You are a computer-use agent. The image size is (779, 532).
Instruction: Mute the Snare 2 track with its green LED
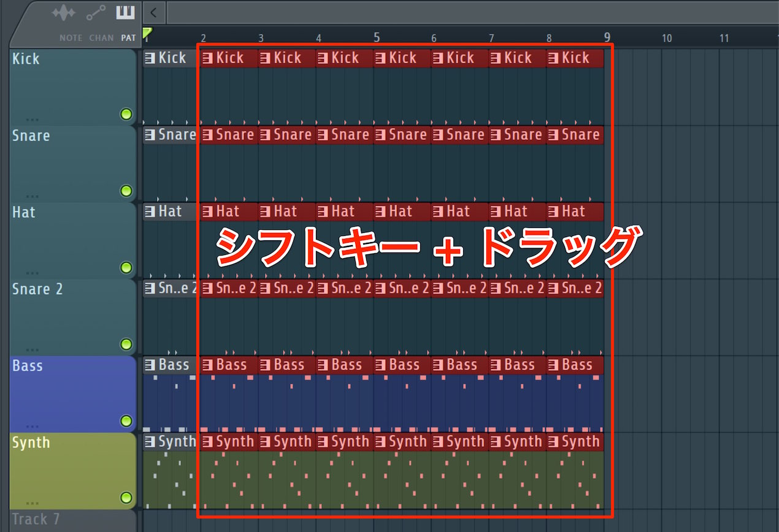pos(126,344)
